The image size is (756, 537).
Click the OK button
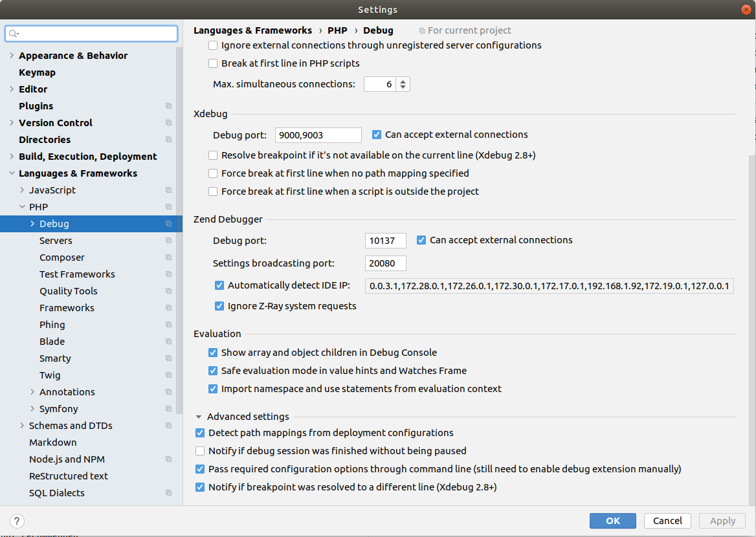point(613,521)
